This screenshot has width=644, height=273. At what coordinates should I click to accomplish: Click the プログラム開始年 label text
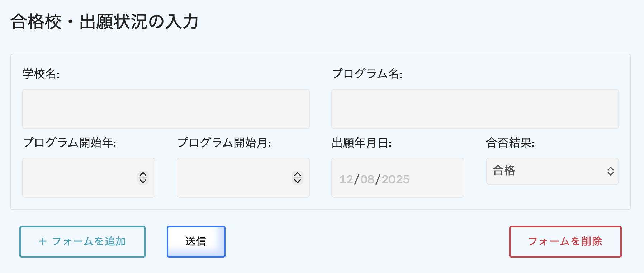click(70, 143)
